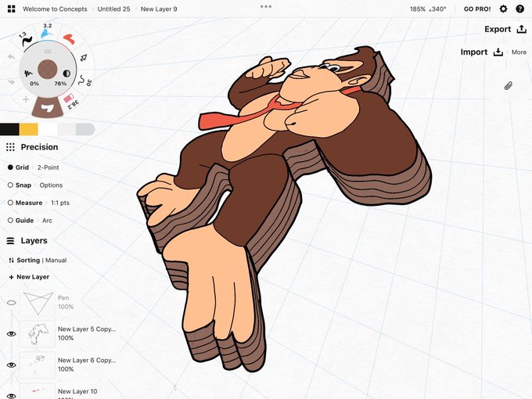Go to Welcome to Concepts breadcrumb

click(55, 9)
